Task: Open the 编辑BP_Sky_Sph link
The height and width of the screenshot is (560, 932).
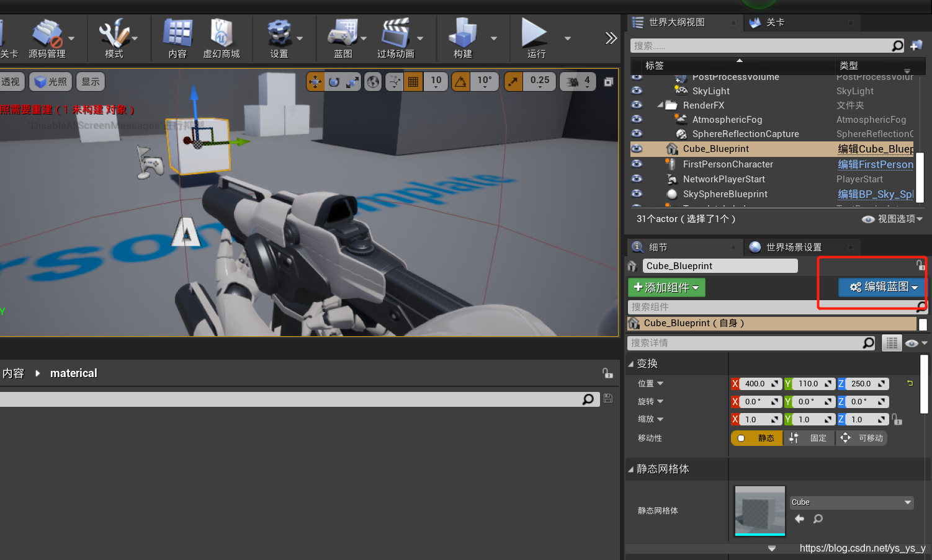Action: point(876,194)
